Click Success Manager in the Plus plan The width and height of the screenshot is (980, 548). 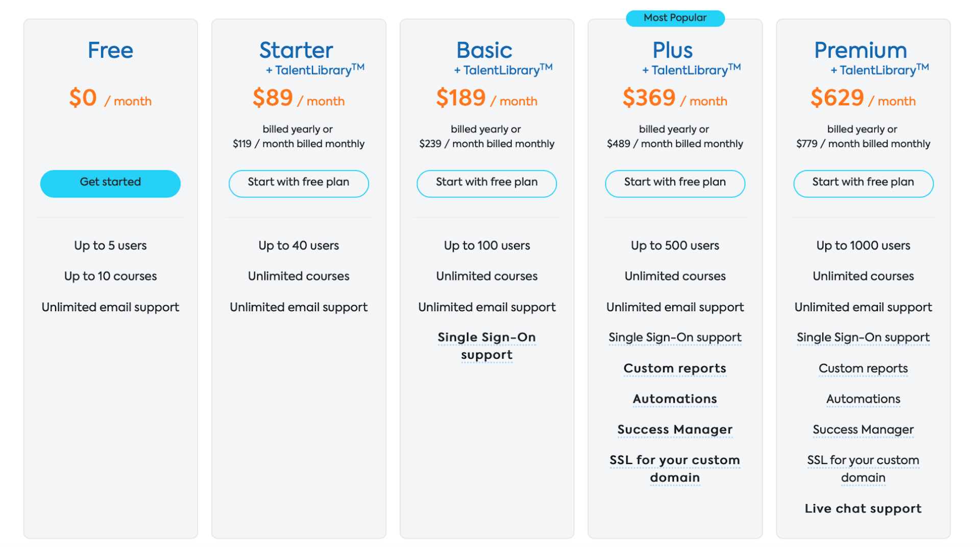675,430
